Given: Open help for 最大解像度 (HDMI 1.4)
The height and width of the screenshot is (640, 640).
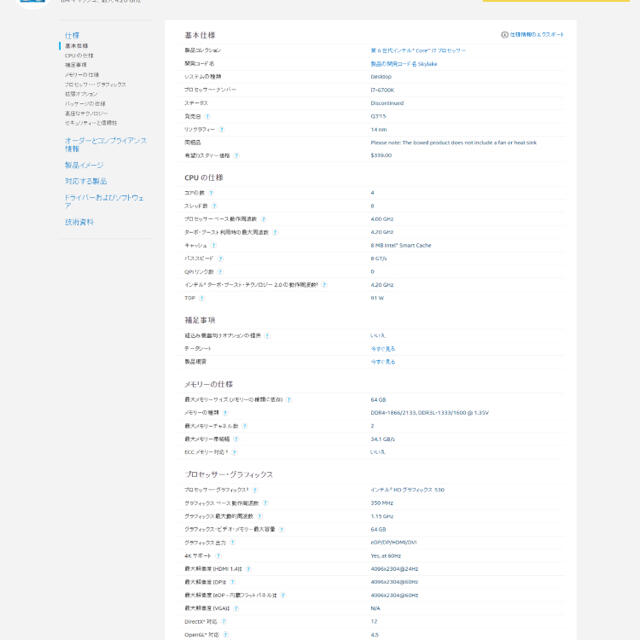Looking at the screenshot, I should [x=248, y=569].
